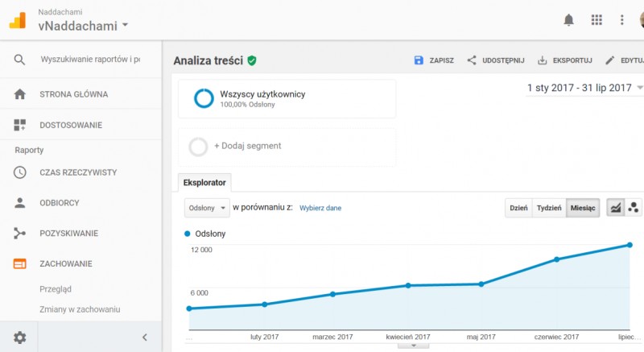Click the Zachowanie behavior icon
The image size is (644, 352).
coord(19,263)
